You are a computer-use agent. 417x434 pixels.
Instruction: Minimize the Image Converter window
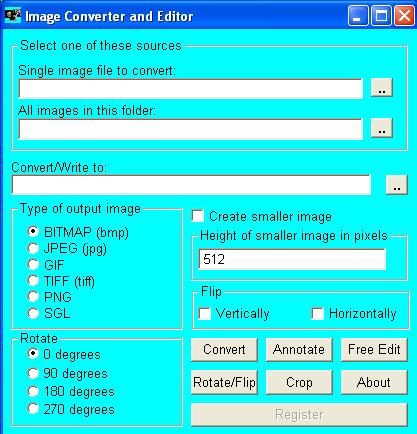pos(358,16)
